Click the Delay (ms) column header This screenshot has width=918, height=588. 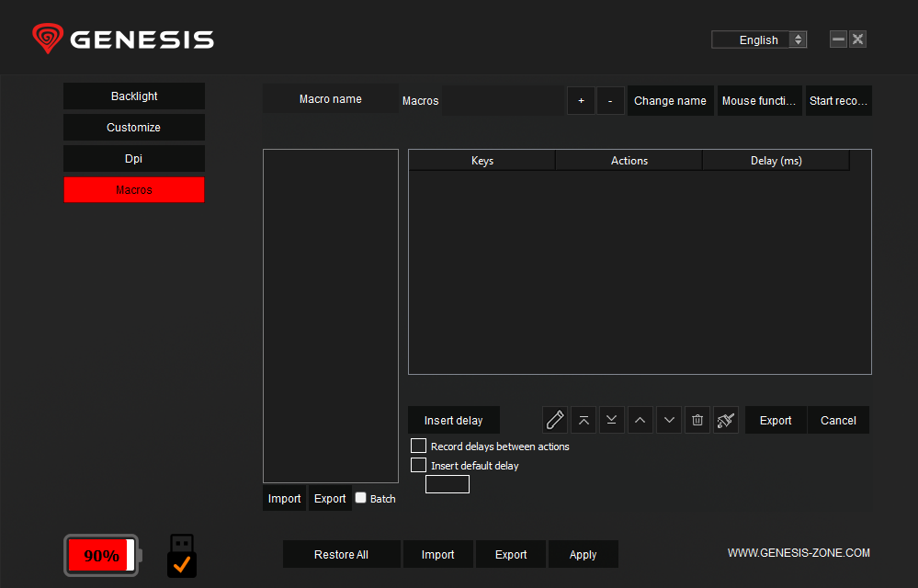click(x=776, y=160)
